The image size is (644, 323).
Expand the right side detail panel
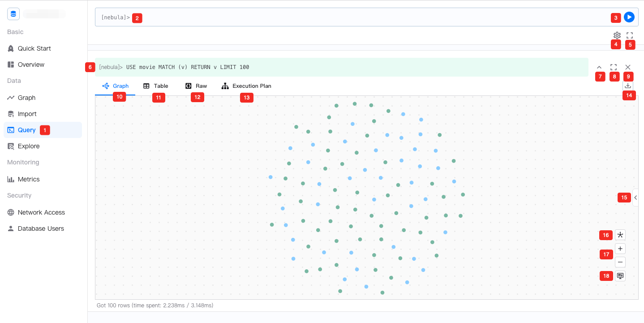pos(635,197)
